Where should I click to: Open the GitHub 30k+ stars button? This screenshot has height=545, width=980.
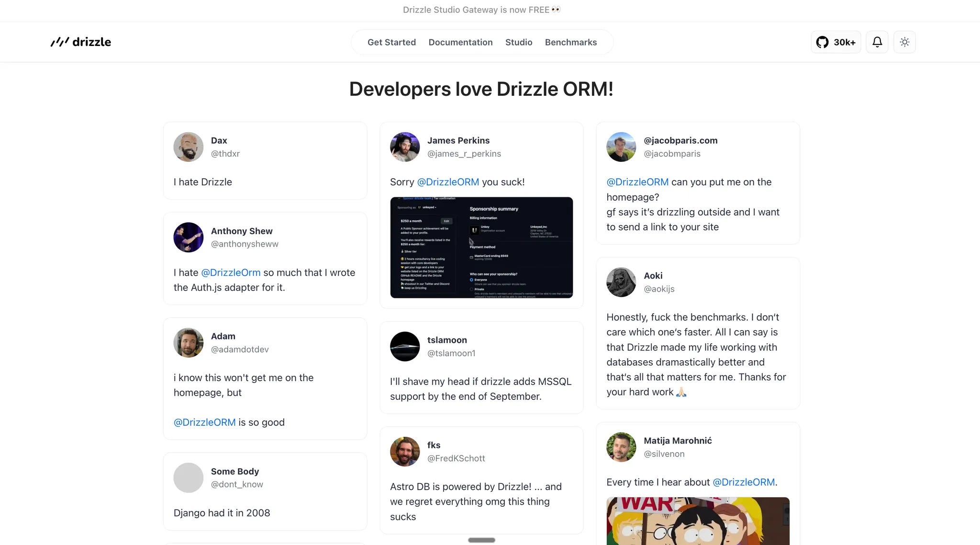tap(835, 42)
